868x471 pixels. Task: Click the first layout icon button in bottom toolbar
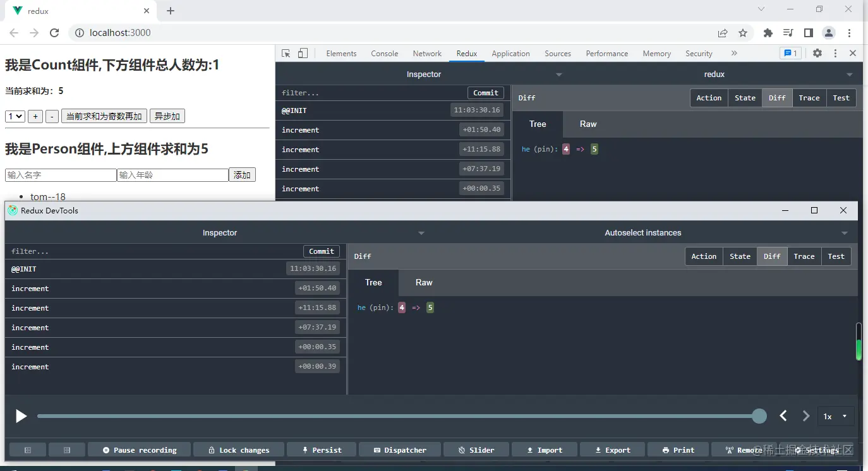28,450
